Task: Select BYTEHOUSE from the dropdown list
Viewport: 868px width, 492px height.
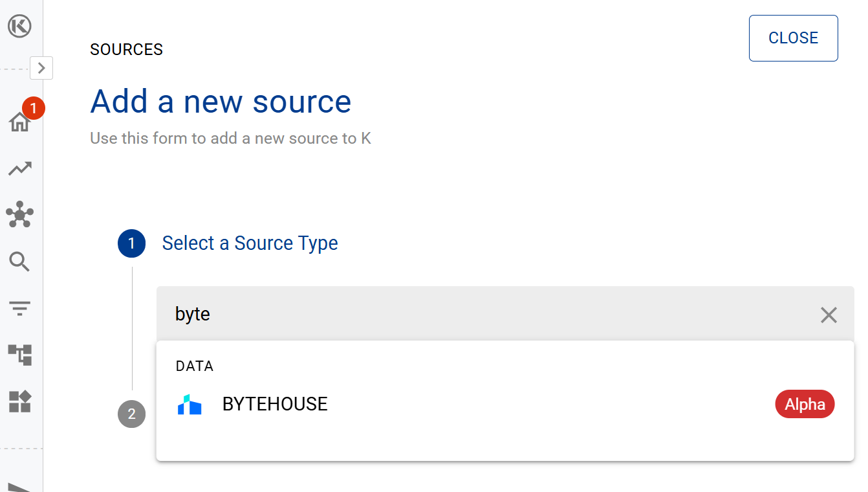Action: (275, 404)
